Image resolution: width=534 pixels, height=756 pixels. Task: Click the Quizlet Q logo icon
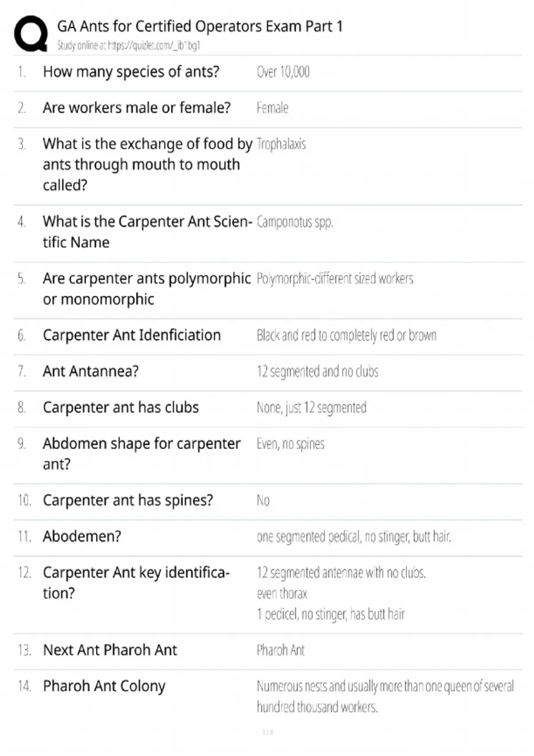tap(31, 34)
